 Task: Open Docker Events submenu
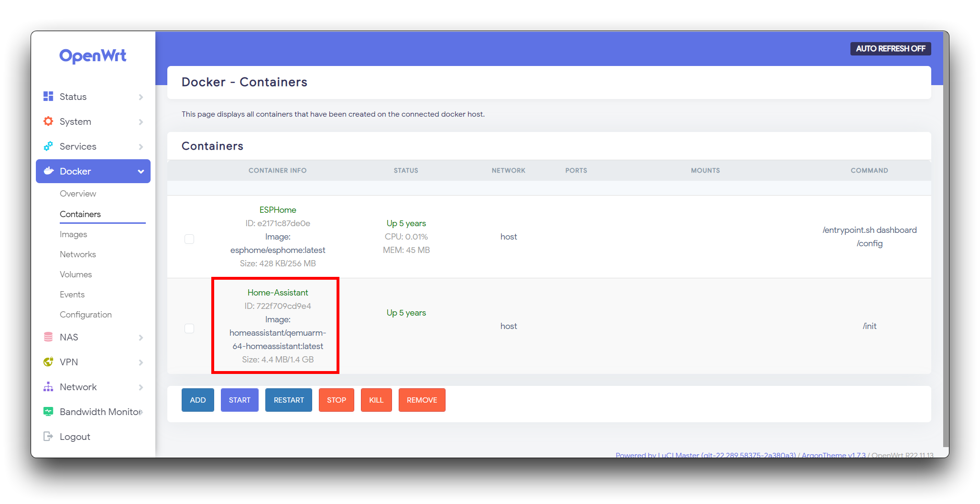point(72,295)
